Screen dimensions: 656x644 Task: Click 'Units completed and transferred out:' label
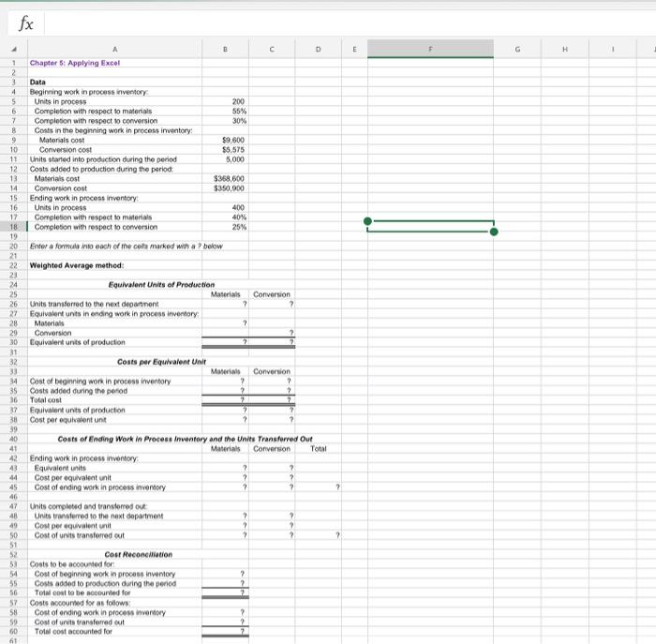tap(88, 506)
